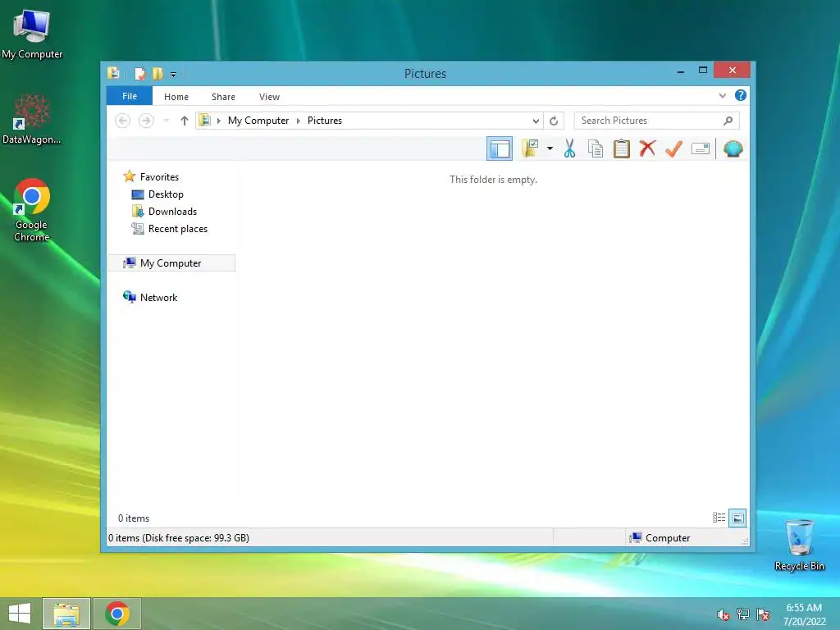This screenshot has width=840, height=630.
Task: Click the Copy documents icon
Action: coord(596,148)
